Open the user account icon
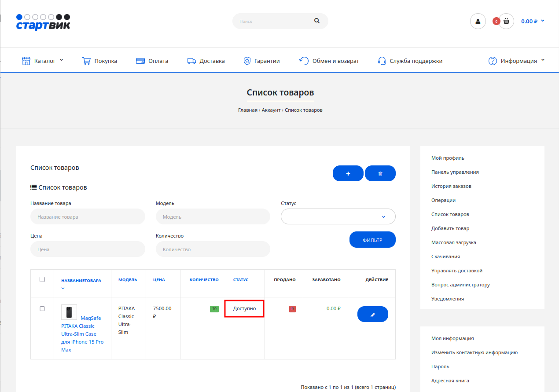559x392 pixels. (x=478, y=21)
